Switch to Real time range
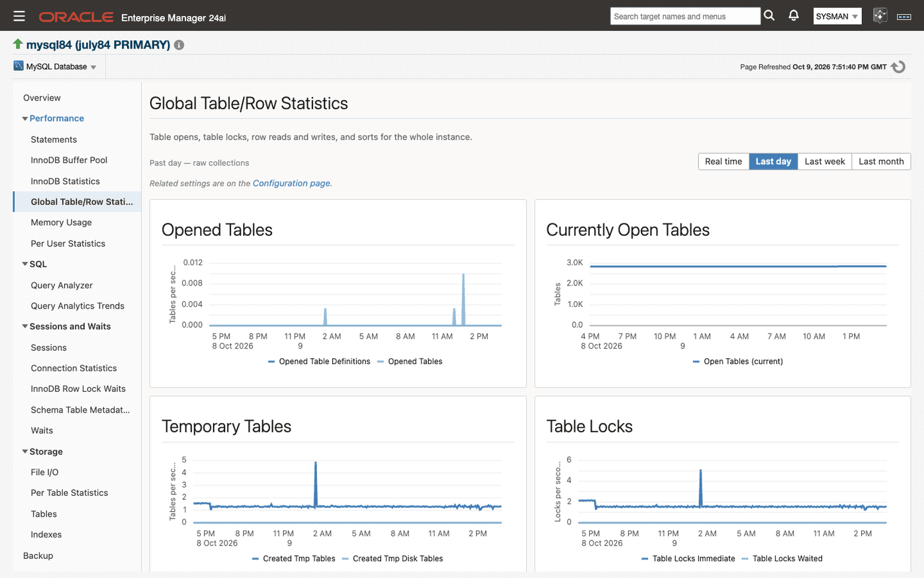924x578 pixels. [724, 161]
